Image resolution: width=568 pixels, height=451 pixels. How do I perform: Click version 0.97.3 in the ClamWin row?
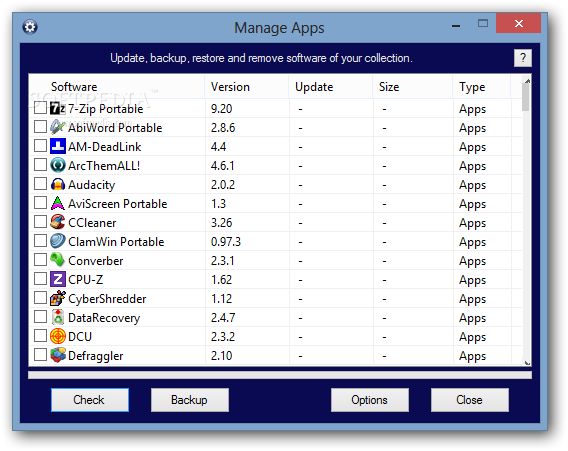point(226,242)
